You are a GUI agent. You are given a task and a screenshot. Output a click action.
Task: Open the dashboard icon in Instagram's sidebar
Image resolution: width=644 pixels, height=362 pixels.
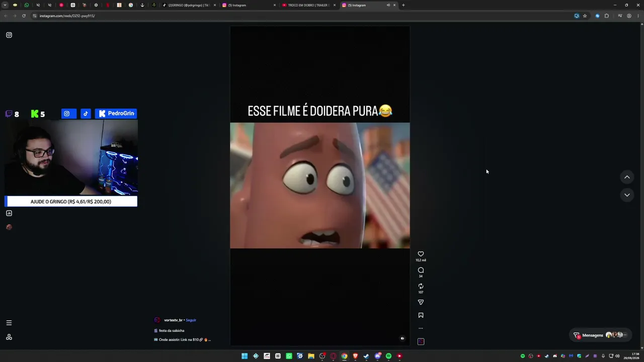(9, 213)
